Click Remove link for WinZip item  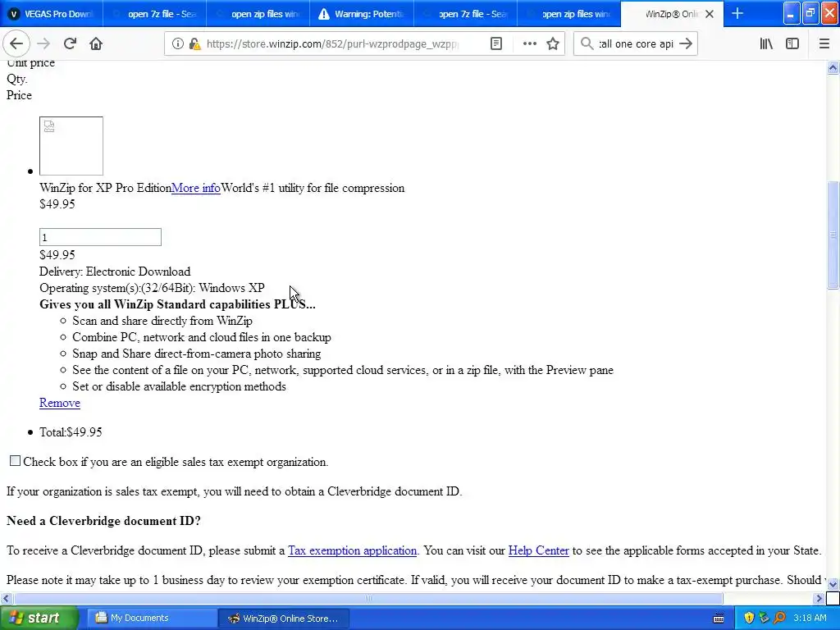pyautogui.click(x=59, y=403)
